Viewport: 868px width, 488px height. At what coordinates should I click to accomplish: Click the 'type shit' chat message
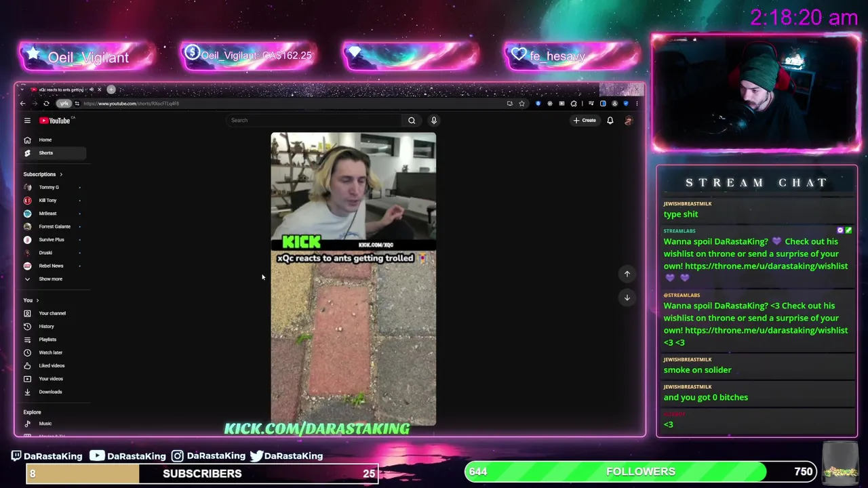[x=681, y=214]
